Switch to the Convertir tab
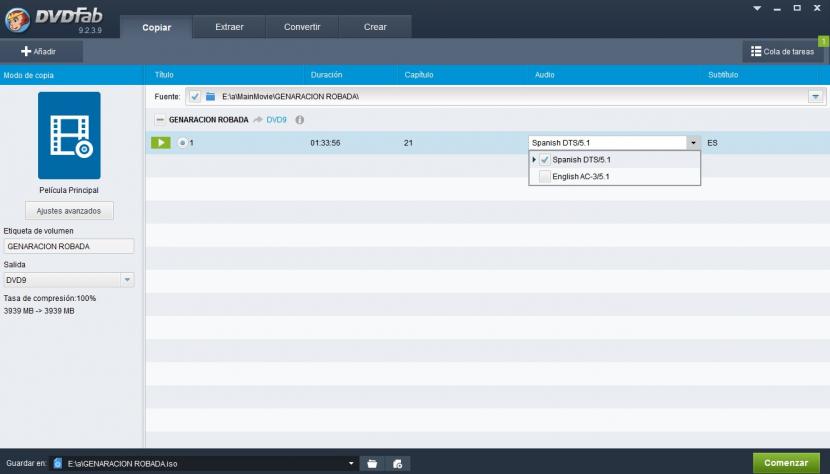The image size is (830, 474). pos(302,27)
